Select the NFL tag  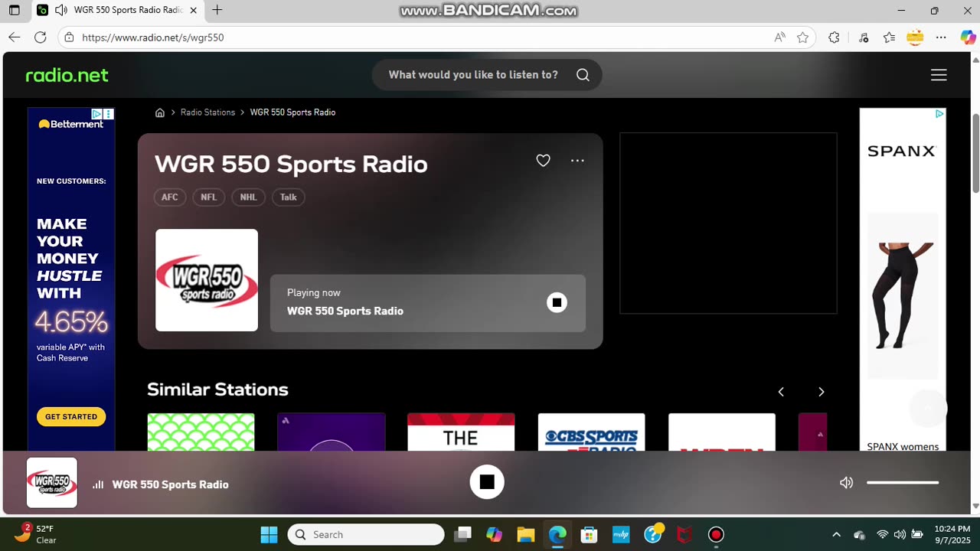point(209,197)
